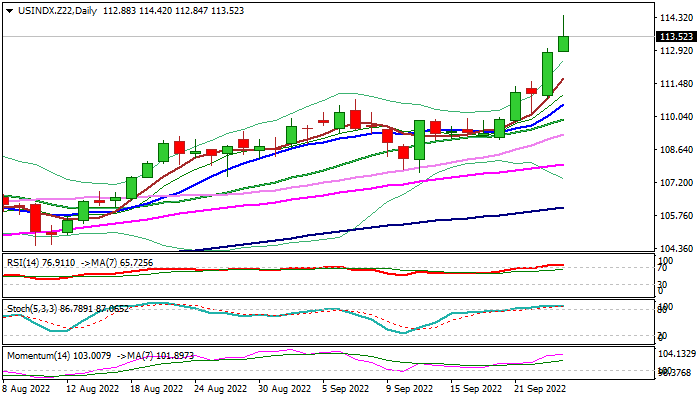Click the 18 Aug 2022 date label
Screen dimensions: 700x400
pyautogui.click(x=157, y=389)
